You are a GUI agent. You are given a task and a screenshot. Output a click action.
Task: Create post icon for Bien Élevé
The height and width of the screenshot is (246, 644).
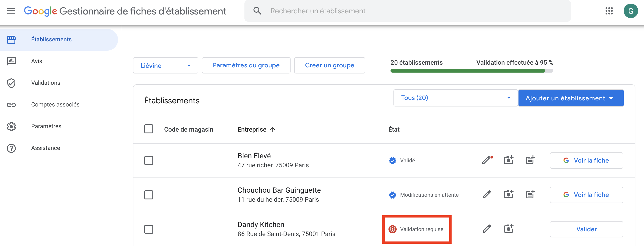tap(530, 160)
